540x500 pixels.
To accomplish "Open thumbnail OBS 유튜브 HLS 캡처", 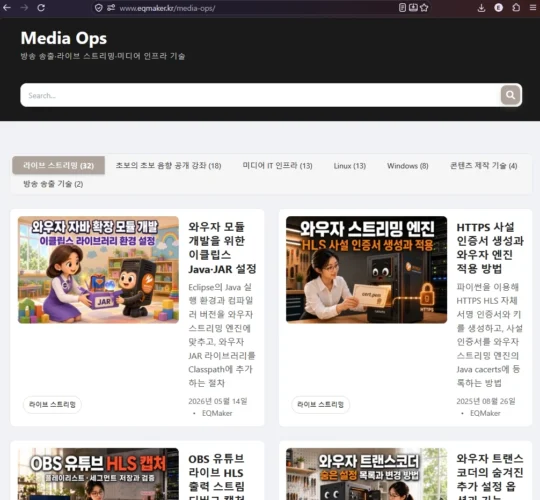I will 98,474.
